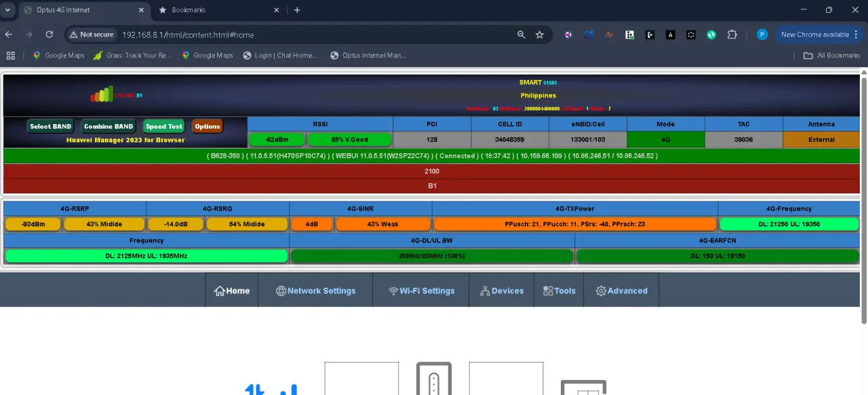
Task: Click the signal strength bars icon
Action: pos(102,94)
